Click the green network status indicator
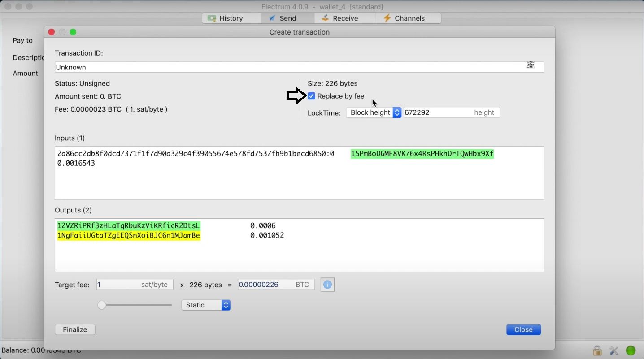This screenshot has width=644, height=359. pyautogui.click(x=631, y=350)
